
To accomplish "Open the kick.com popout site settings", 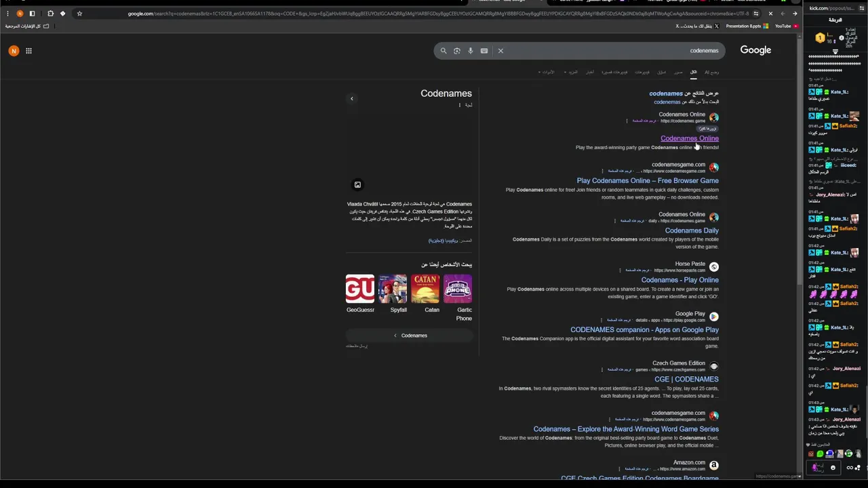I will pyautogui.click(x=863, y=9).
